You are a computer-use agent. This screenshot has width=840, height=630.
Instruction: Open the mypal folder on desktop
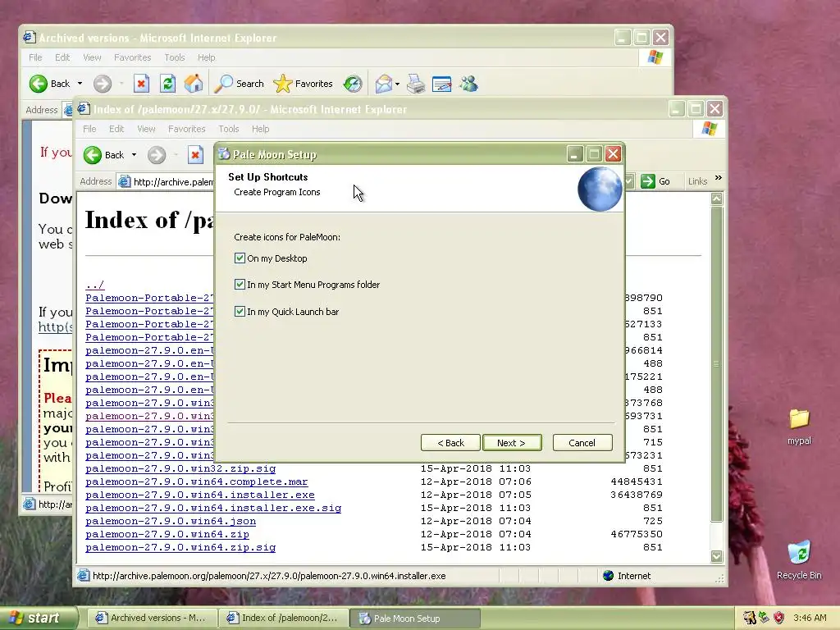[799, 427]
